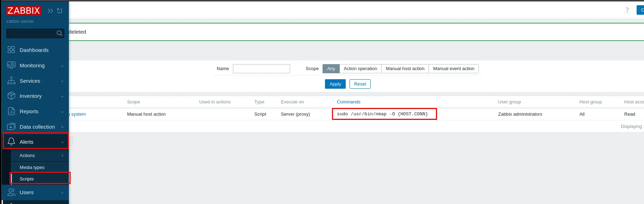Sort the table by Commands column
This screenshot has width=644, height=204.
(349, 102)
